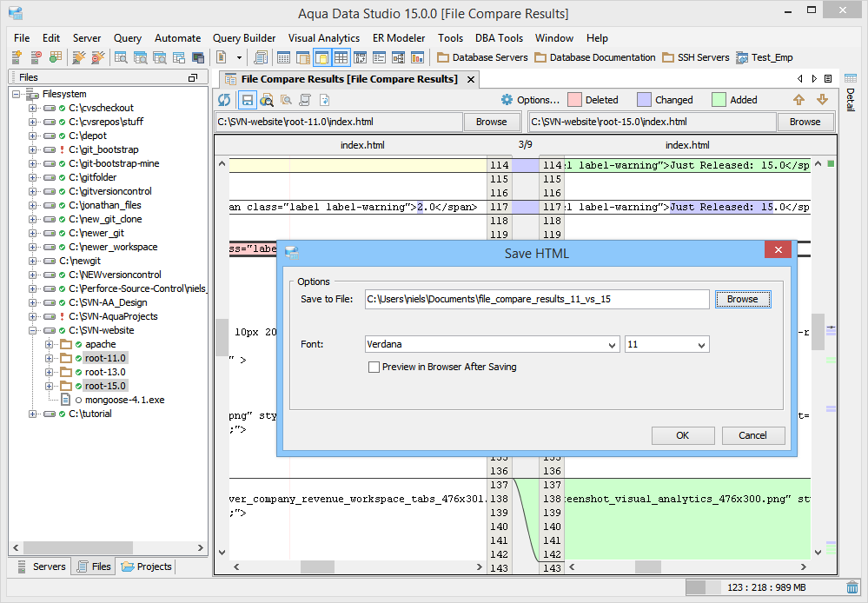
Task: Click the dark console window toolbar icon
Action: (197, 57)
